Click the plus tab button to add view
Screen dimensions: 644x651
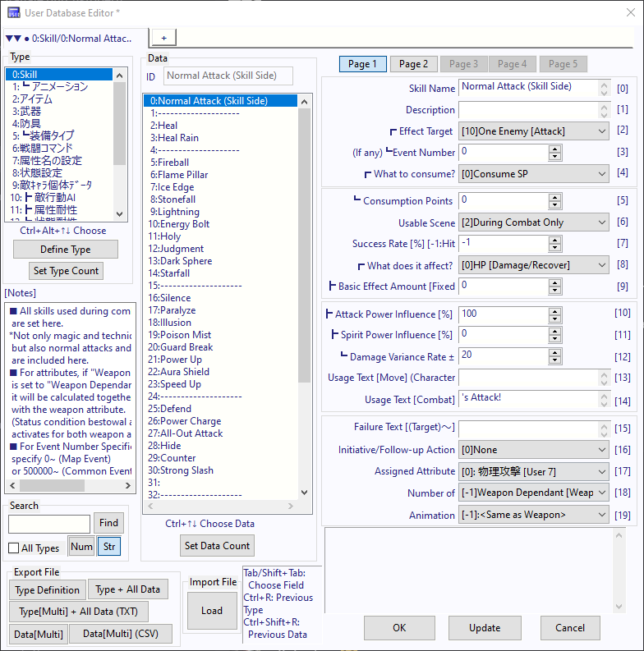click(x=164, y=38)
